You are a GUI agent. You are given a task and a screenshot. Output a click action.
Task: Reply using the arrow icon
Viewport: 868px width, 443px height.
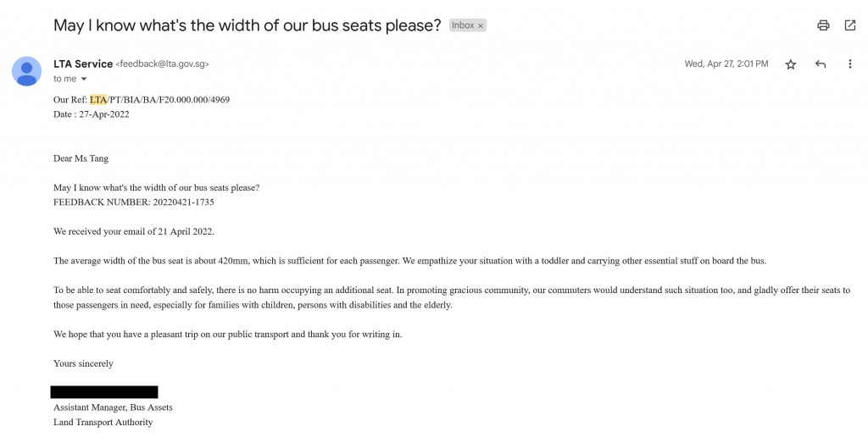[821, 64]
